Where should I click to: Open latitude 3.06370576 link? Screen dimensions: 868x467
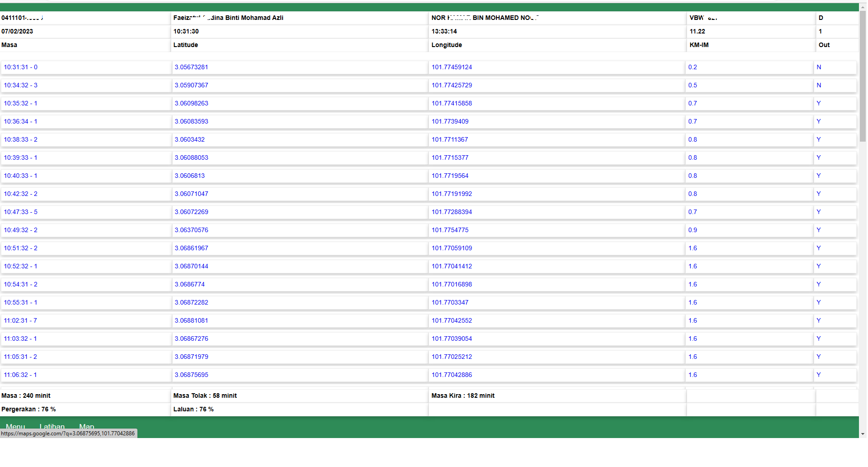[x=191, y=230]
